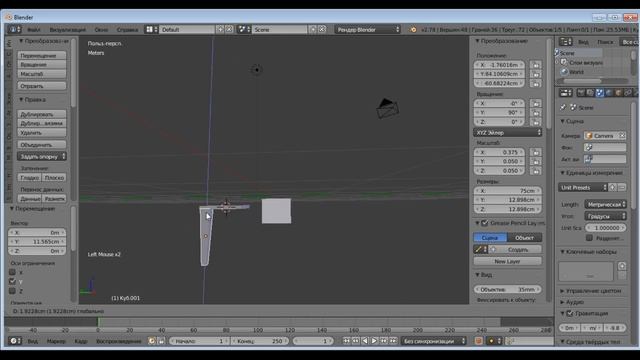Screen dimensions: 640x360
Task: Click the Blender logo in title bar
Action: pos(9,17)
